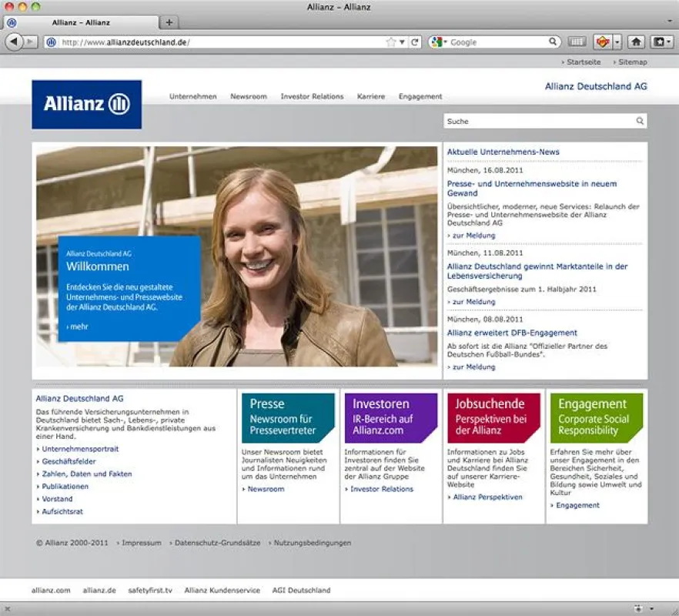Open Allianz erweitert DFB-Engagement headline
Viewport: 679px width, 616px height.
tap(512, 333)
